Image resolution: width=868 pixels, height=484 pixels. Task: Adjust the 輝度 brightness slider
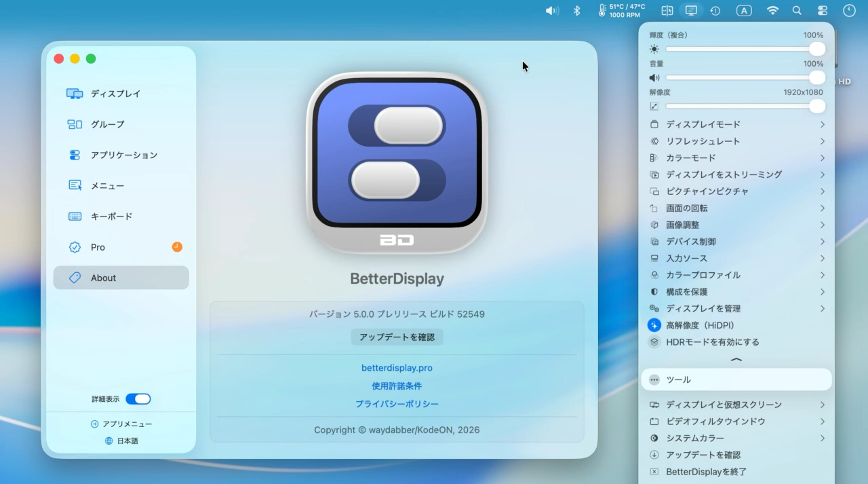[x=745, y=49]
